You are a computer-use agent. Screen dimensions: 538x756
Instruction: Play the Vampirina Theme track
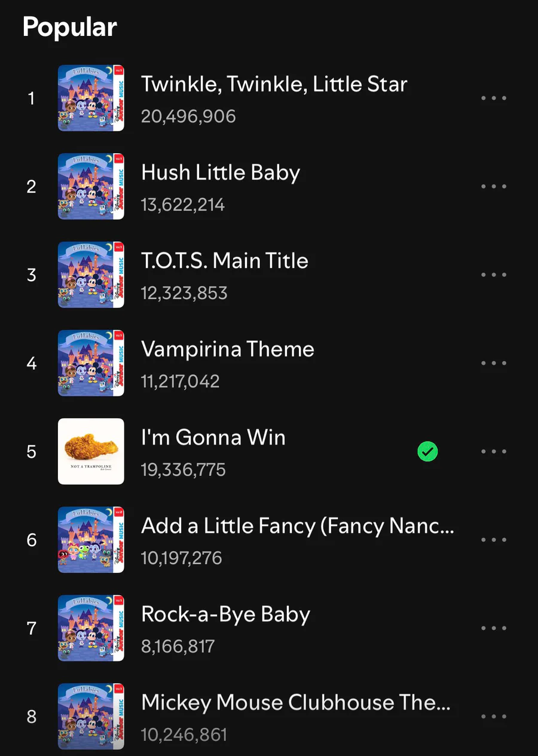227,349
